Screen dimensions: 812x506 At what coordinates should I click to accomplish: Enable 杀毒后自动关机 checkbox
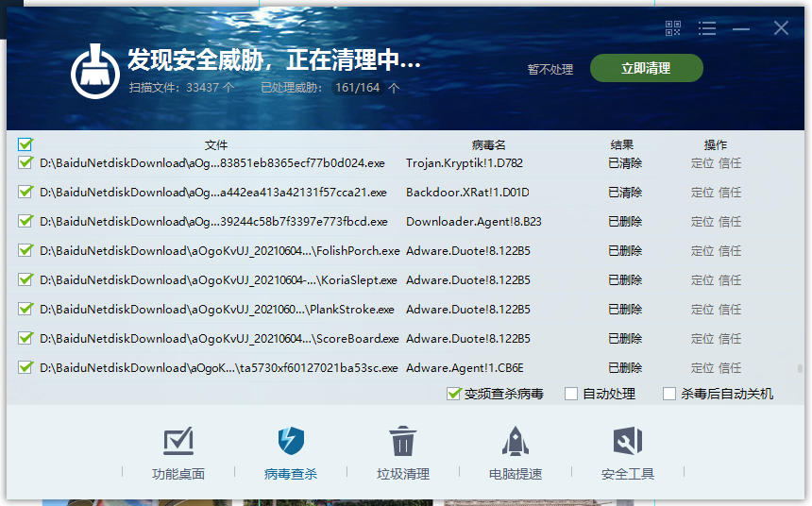[669, 394]
